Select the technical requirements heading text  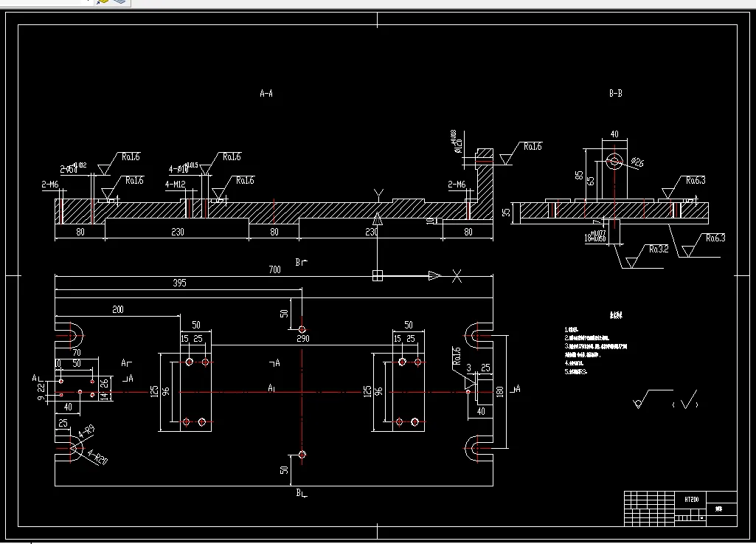click(616, 315)
